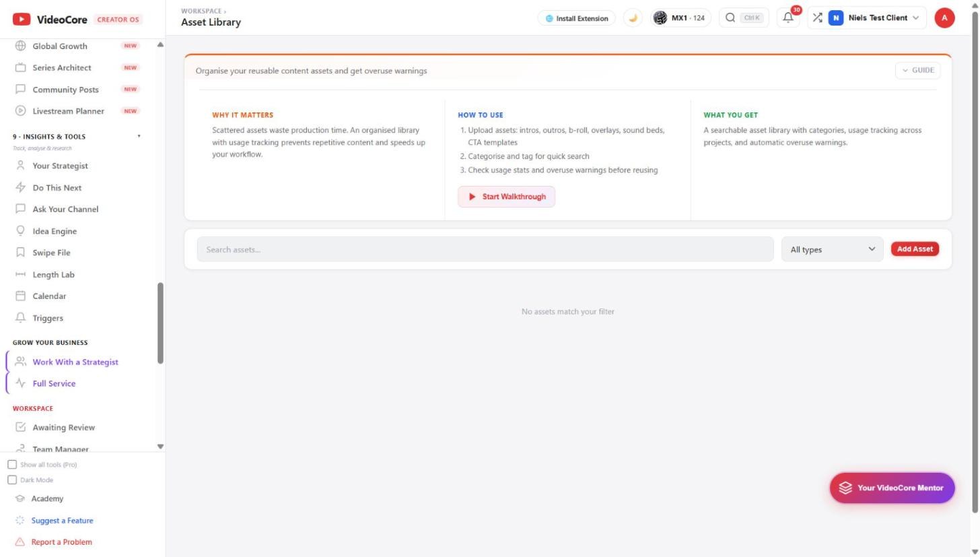This screenshot has height=557, width=980.
Task: Open Awaiting Review workspace item
Action: 63,428
